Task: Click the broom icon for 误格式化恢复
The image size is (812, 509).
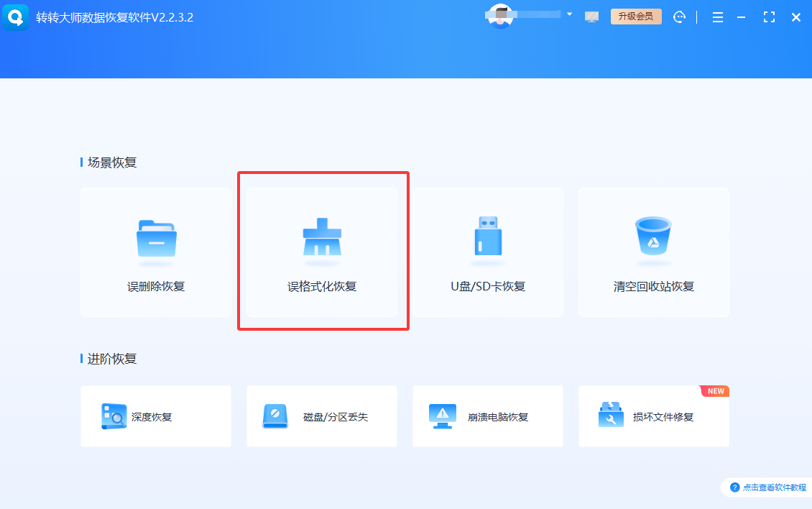Action: click(x=322, y=237)
